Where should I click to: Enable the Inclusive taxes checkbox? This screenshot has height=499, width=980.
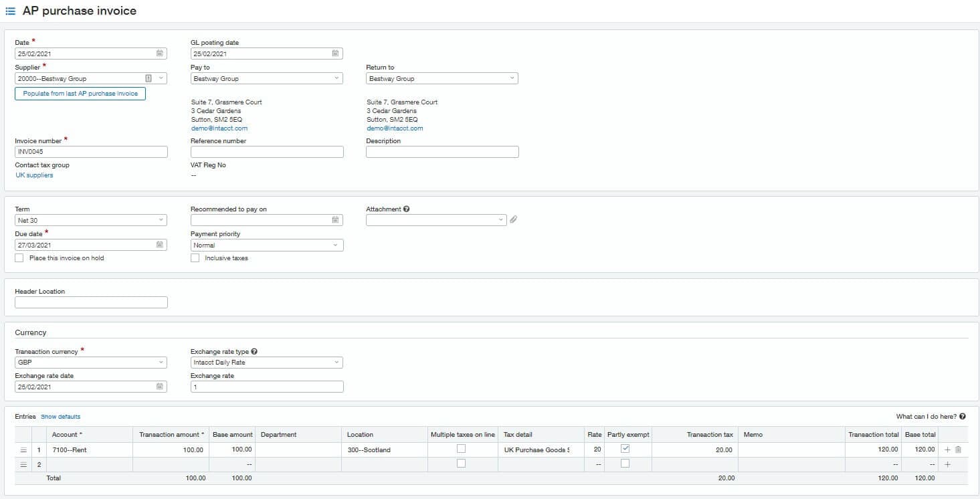pos(195,258)
